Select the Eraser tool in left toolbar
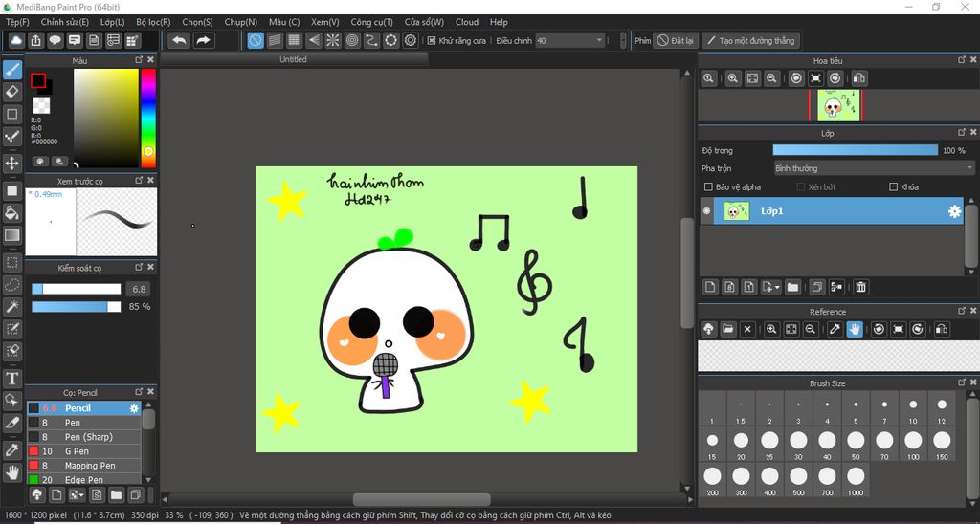 coord(12,91)
